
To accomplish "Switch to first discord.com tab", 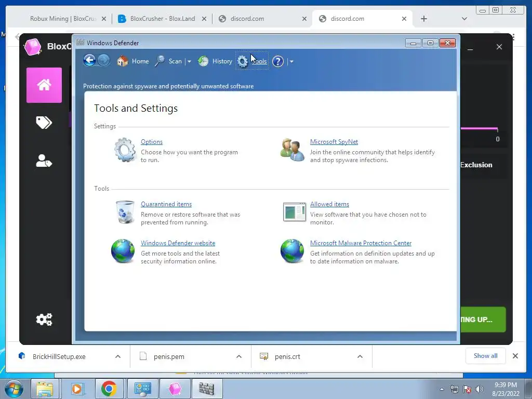I will coord(247,19).
